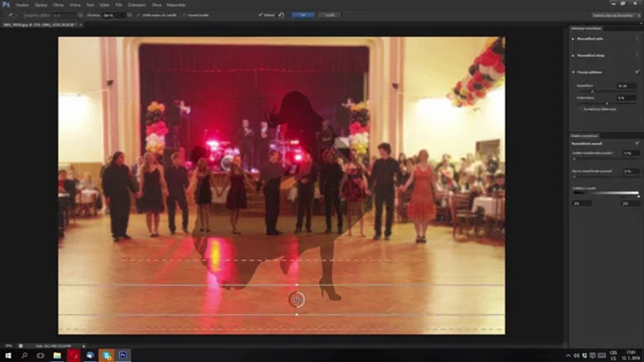
Task: Click the taskbar search magnifier icon
Action: point(24,355)
